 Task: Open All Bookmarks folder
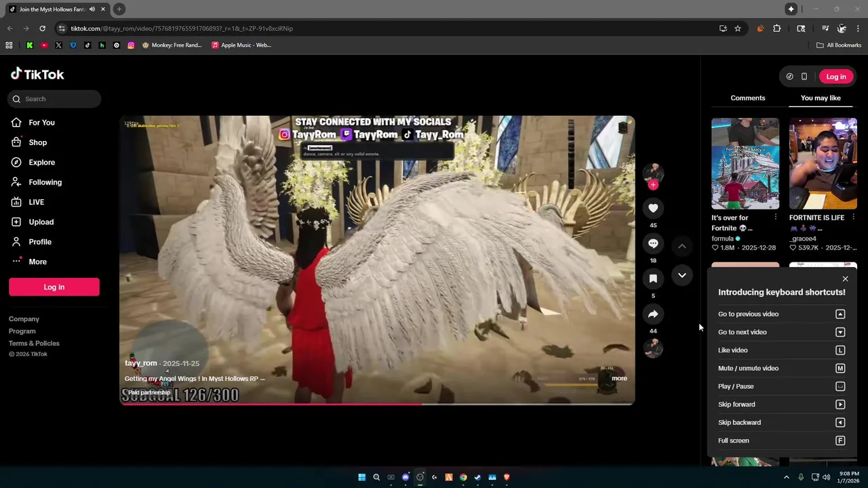pyautogui.click(x=839, y=45)
